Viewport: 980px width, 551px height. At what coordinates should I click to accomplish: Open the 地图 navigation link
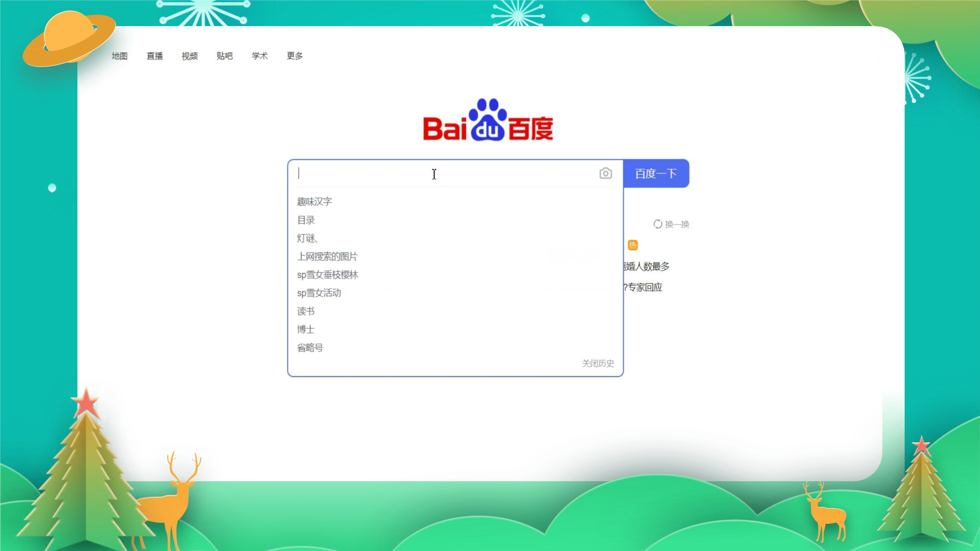(119, 56)
